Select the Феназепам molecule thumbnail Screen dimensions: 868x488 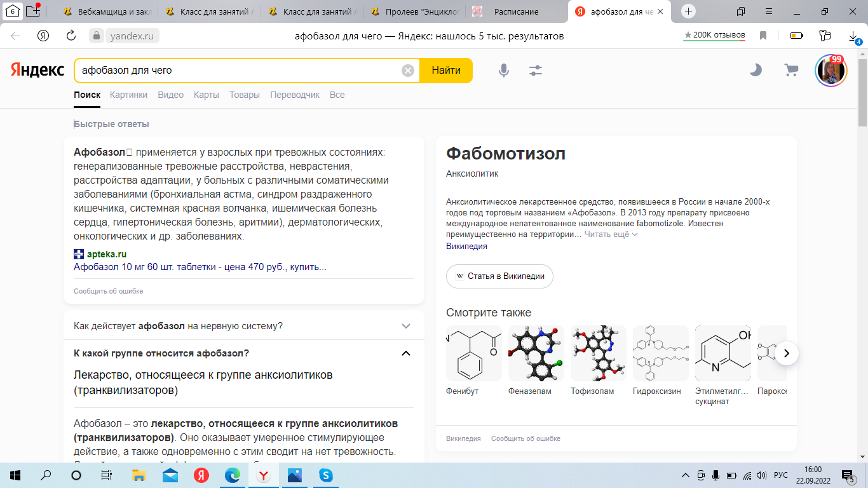click(535, 353)
